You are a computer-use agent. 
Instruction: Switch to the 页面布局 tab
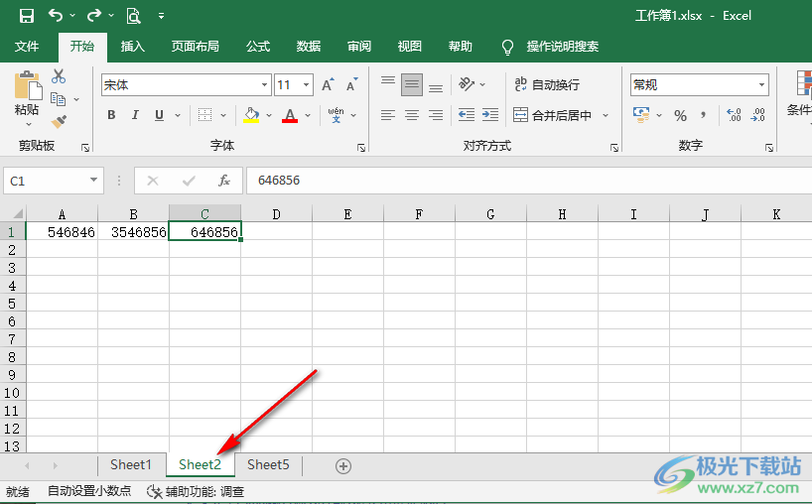click(x=196, y=47)
